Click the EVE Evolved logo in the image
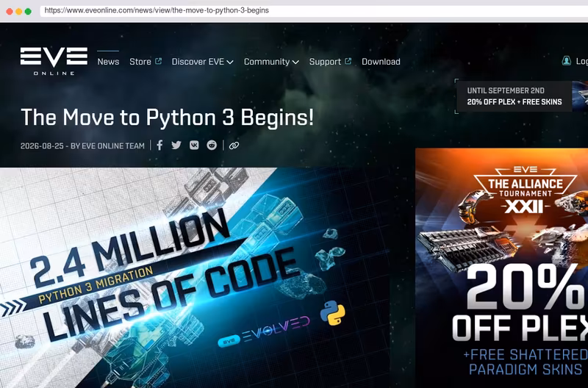The height and width of the screenshot is (388, 588). (x=264, y=330)
